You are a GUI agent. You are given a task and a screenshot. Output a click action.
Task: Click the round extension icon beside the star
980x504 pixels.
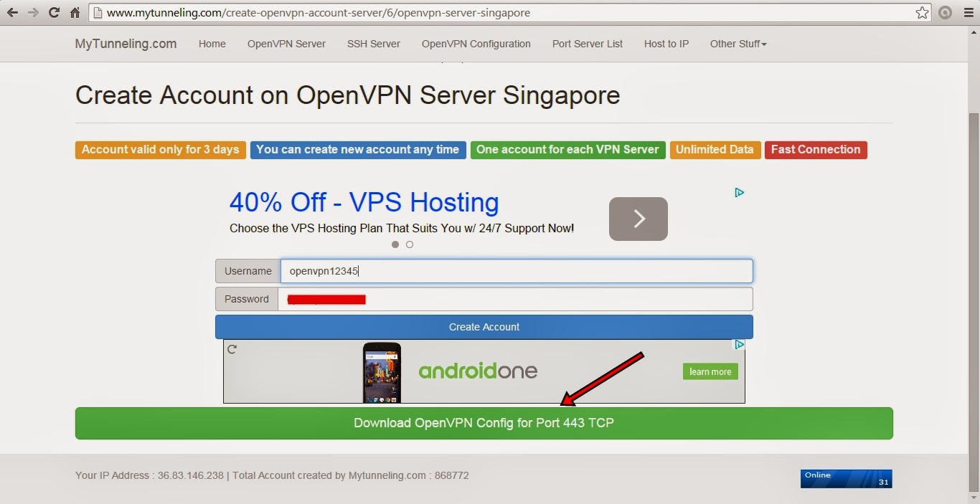click(945, 13)
